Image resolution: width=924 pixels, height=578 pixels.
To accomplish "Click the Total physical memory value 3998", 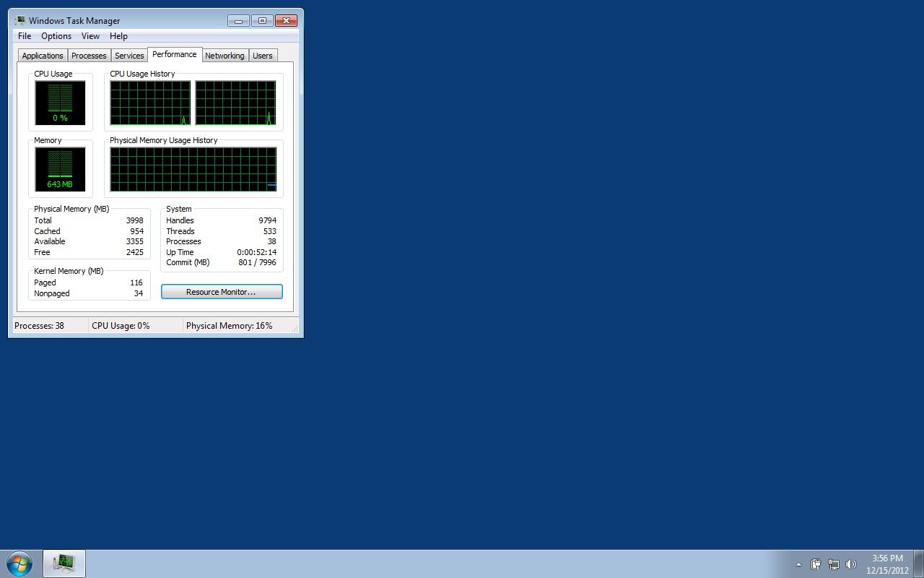I will 134,220.
